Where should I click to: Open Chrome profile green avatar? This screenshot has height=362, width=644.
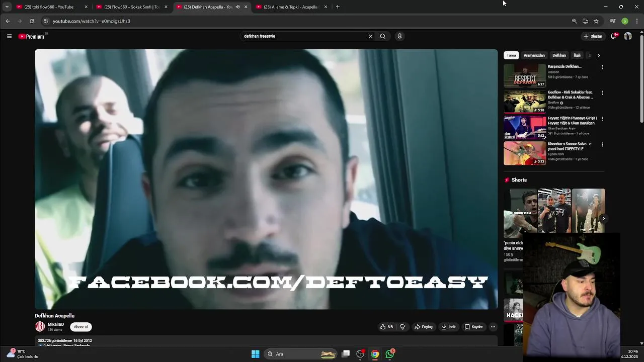[x=625, y=21]
